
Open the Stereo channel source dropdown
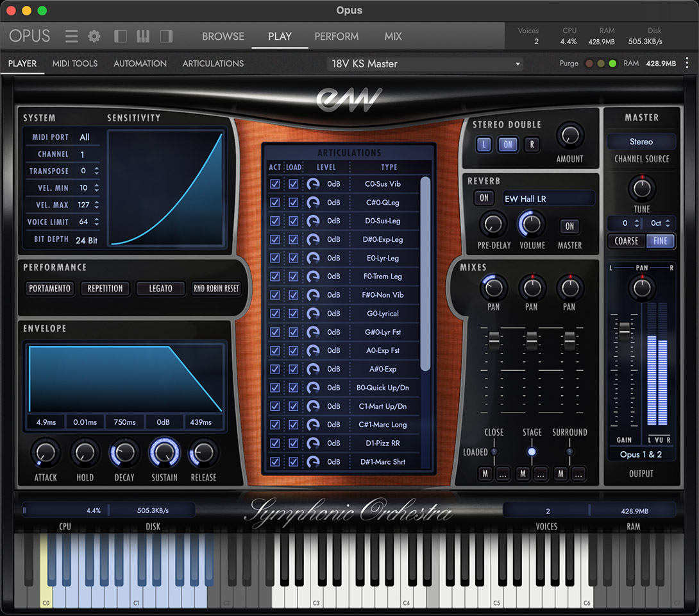[641, 142]
